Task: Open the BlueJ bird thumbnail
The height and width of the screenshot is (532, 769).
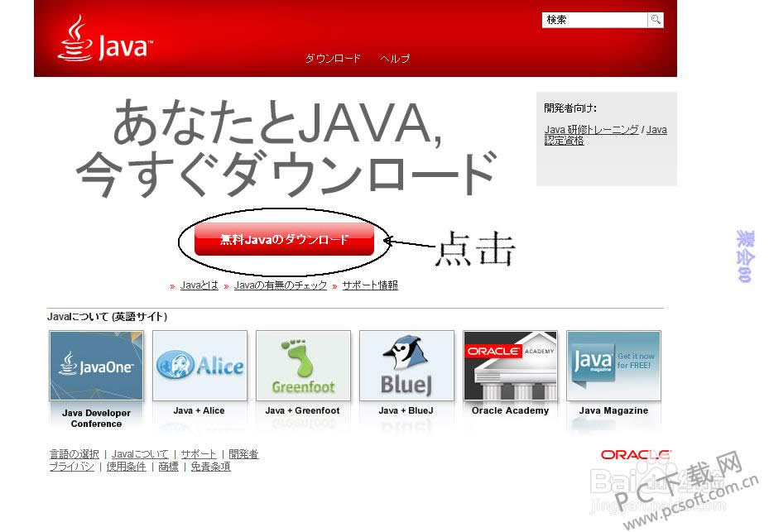Action: coord(406,366)
